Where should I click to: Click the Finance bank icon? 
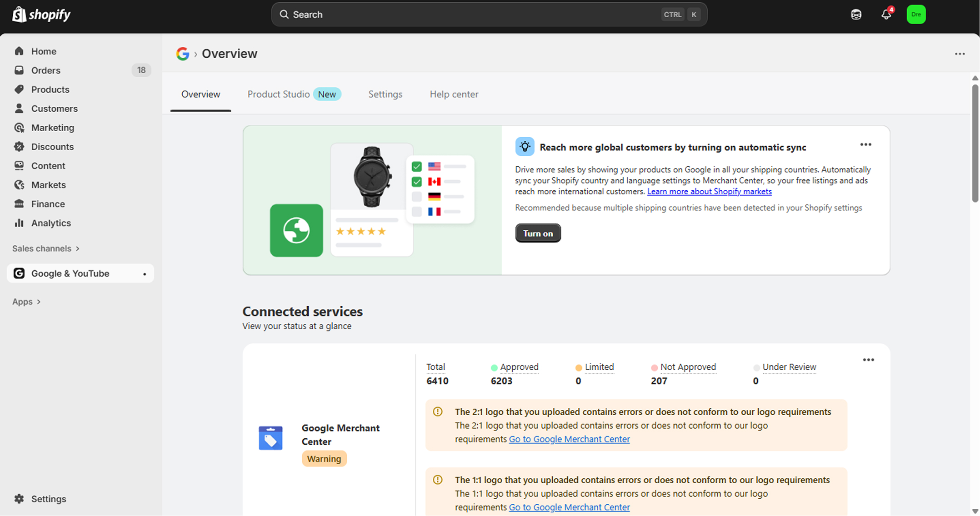point(19,203)
